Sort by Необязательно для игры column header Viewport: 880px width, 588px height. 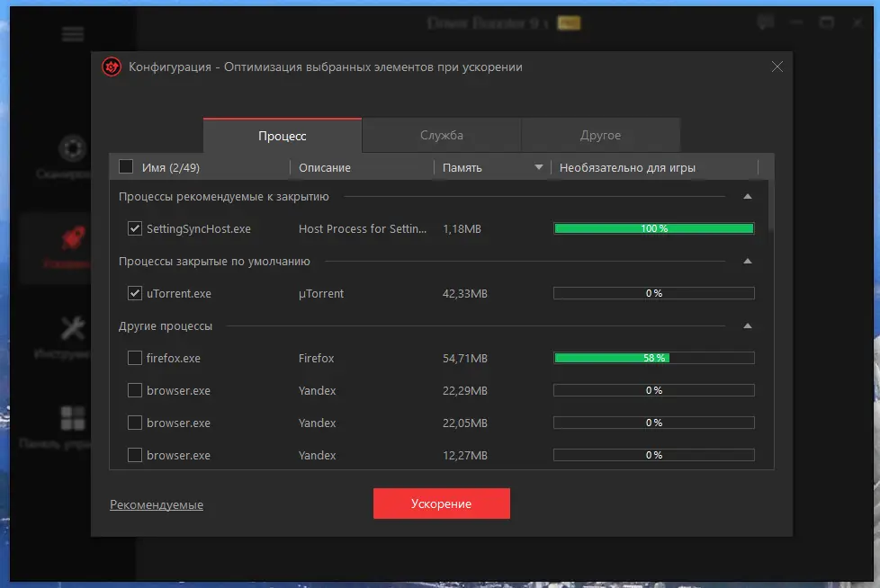pyautogui.click(x=627, y=167)
